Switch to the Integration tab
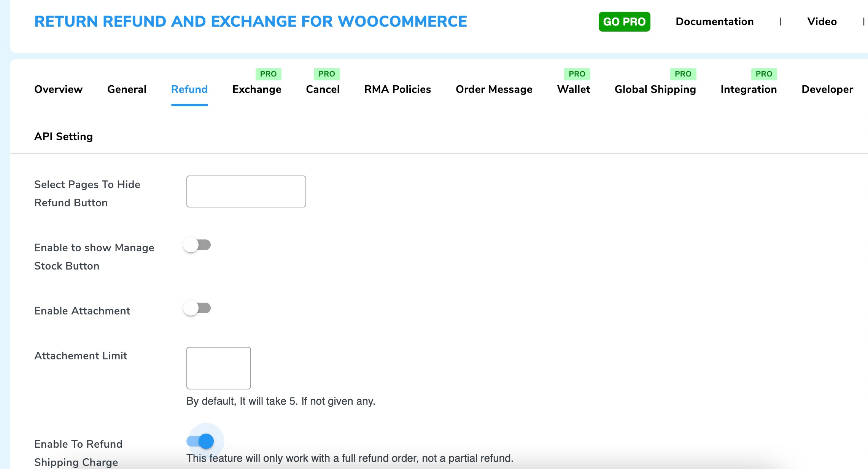The height and width of the screenshot is (469, 868). click(x=749, y=89)
